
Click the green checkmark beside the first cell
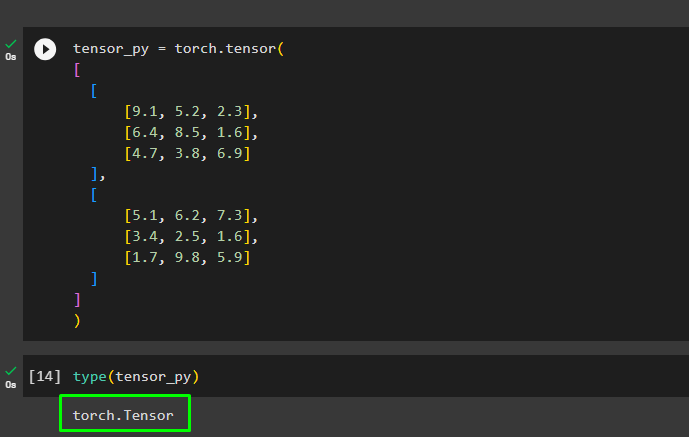(11, 44)
